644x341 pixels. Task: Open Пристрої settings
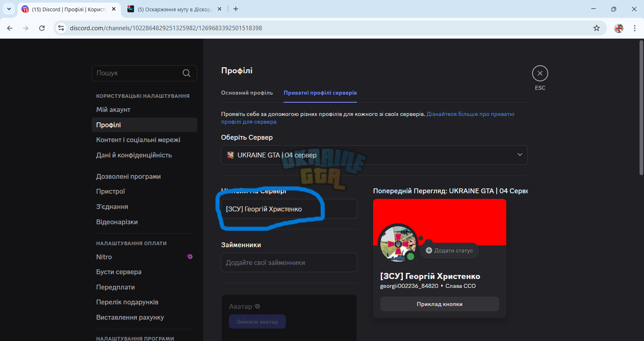pyautogui.click(x=144, y=191)
